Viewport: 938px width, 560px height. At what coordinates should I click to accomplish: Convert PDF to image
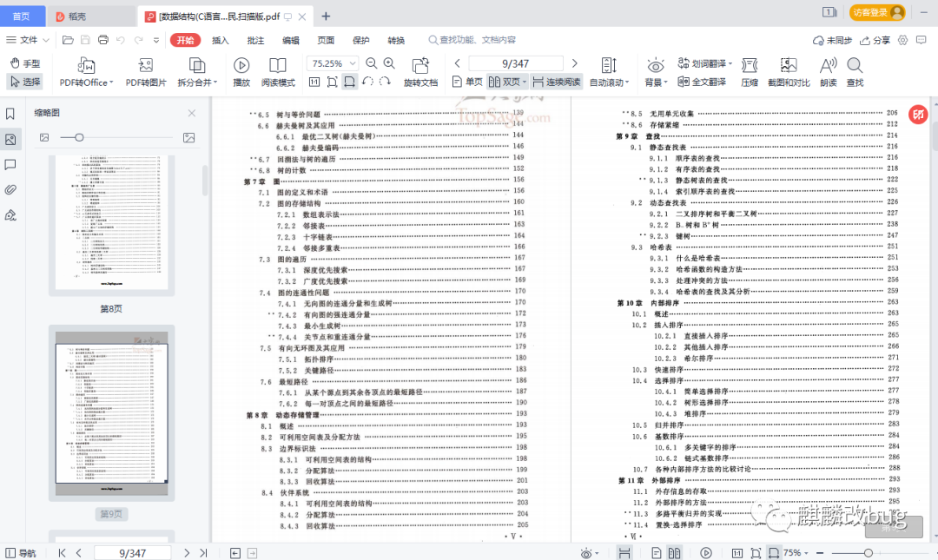(145, 72)
